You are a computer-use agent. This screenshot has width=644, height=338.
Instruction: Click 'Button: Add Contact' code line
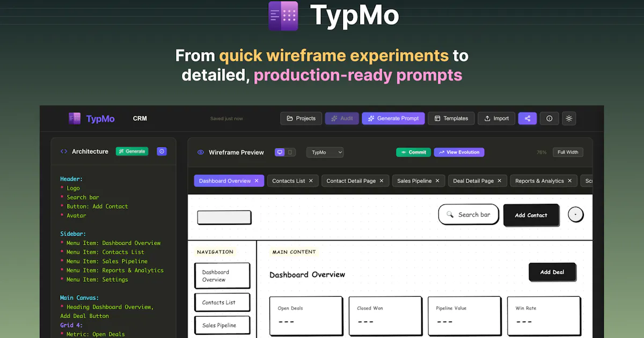[x=97, y=207]
